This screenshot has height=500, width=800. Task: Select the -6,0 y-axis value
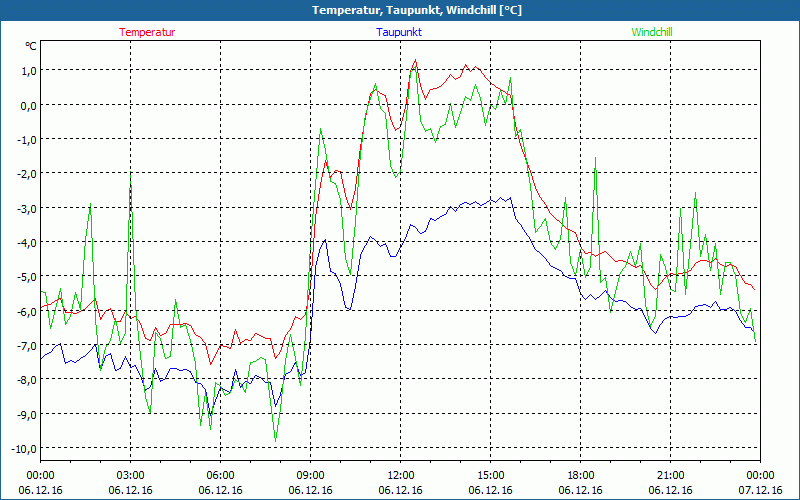28,311
